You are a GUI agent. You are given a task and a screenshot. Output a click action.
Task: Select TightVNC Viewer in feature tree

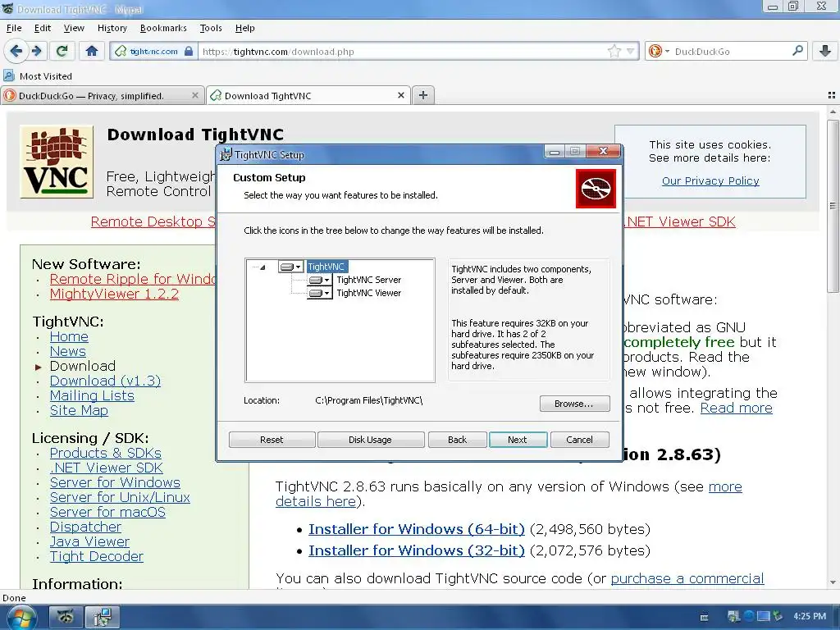[x=368, y=293]
